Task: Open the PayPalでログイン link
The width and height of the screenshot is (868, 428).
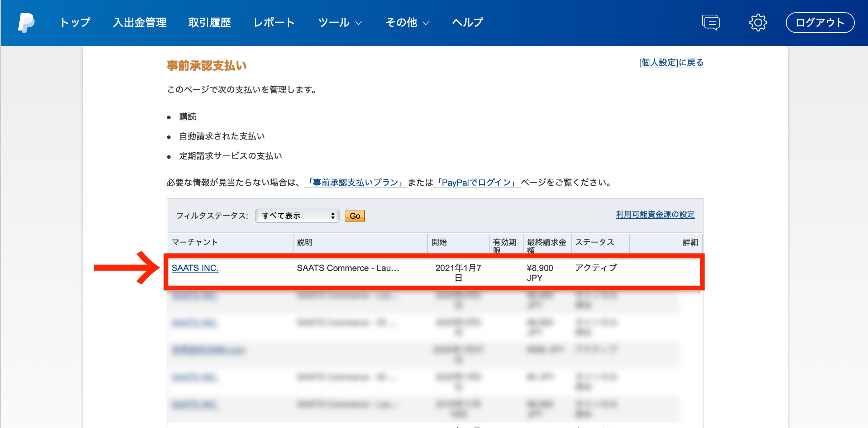Action: tap(477, 182)
